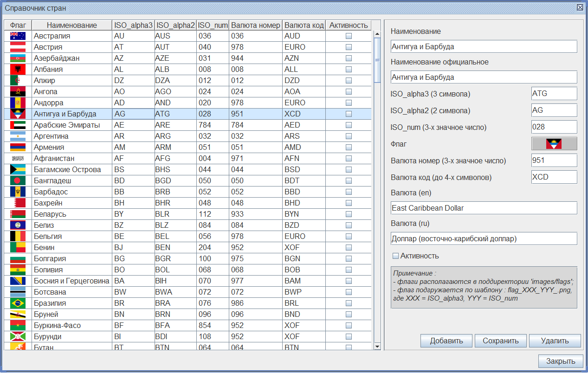The width and height of the screenshot is (588, 373).
Task: Check activity box for Беларусь row
Action: (x=349, y=214)
